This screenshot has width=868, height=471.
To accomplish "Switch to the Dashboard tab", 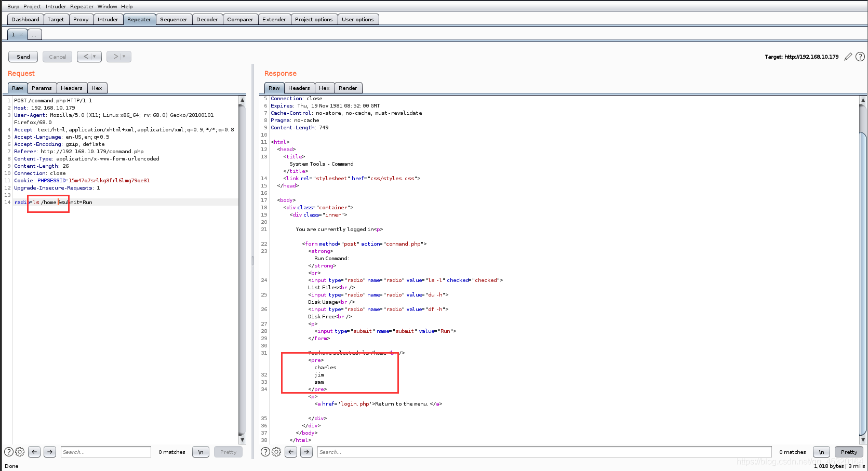I will click(25, 20).
